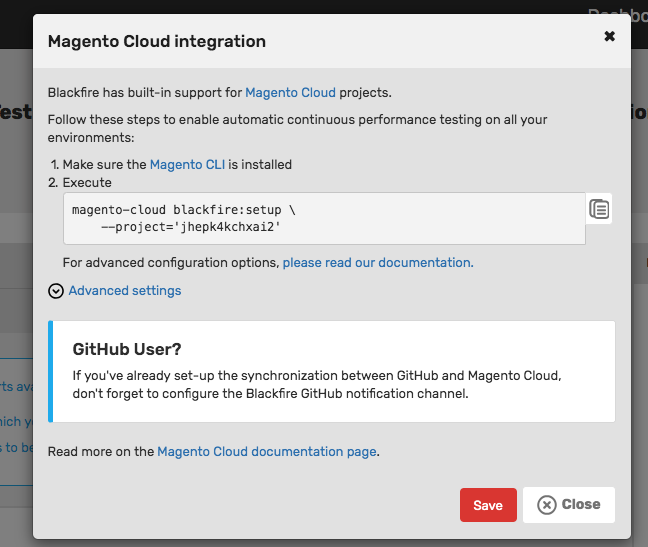Copy the magento-cloud command to clipboard
Screen dimensions: 648x547
pos(599,209)
